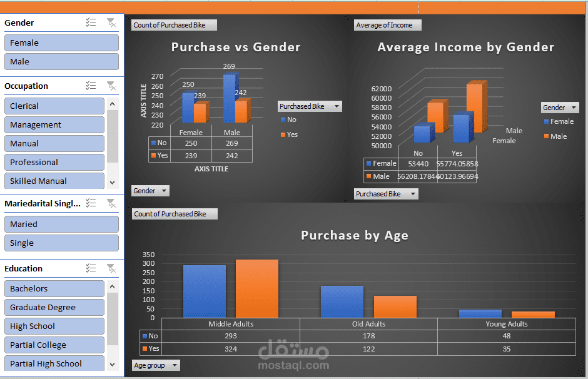Select Graduate Degree education filter
This screenshot has width=588, height=379.
coord(54,307)
